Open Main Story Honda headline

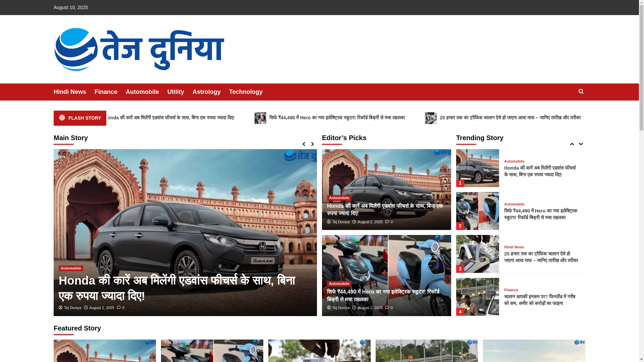coord(177,288)
